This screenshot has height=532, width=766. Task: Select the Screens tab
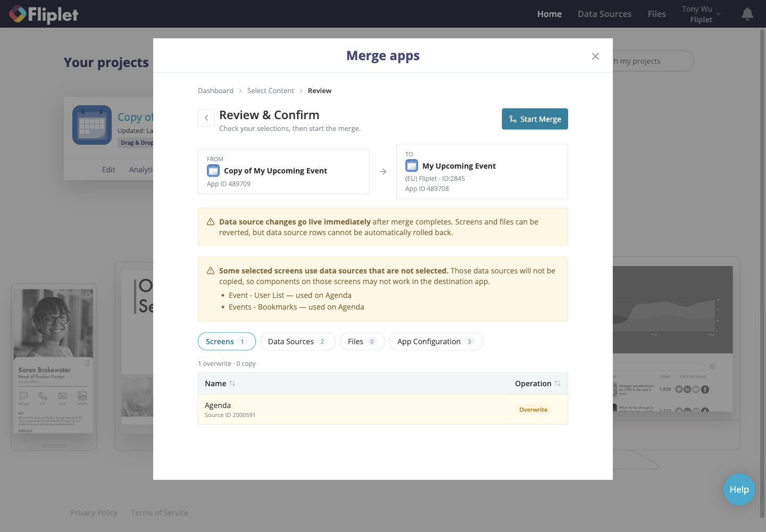point(227,342)
